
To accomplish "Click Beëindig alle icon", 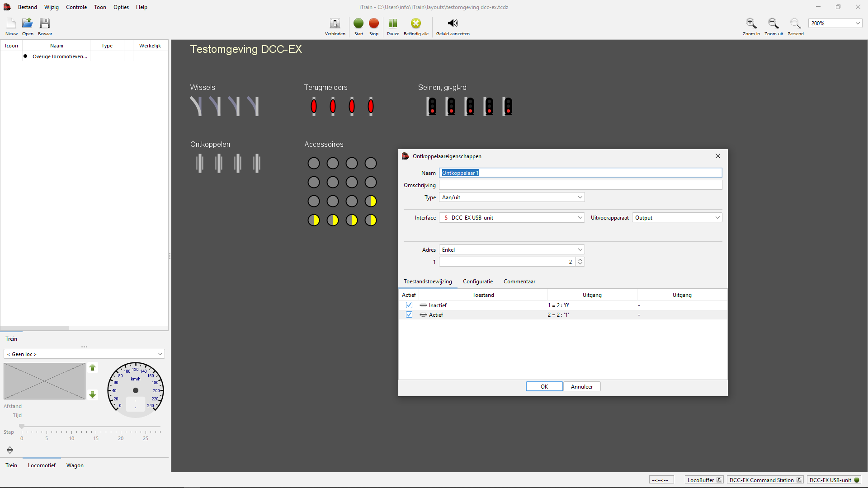I will 415,23.
